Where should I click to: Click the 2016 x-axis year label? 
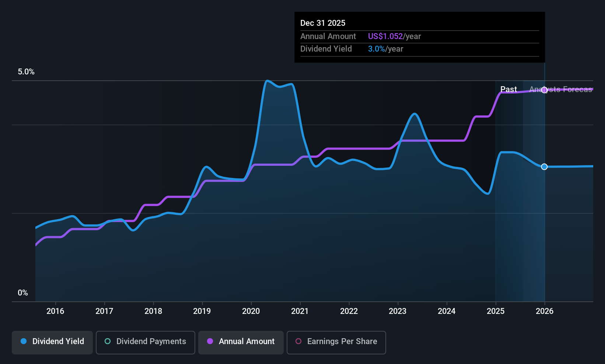click(x=55, y=311)
